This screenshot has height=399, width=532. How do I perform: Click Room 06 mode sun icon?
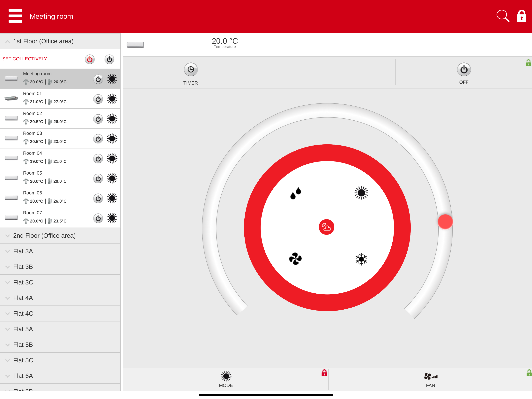[x=112, y=198]
